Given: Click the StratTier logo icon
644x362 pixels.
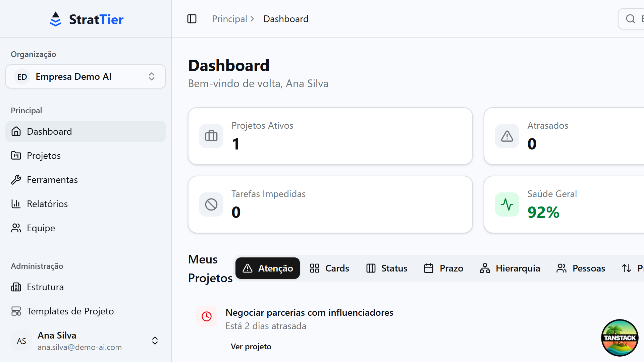Looking at the screenshot, I should click(x=56, y=19).
